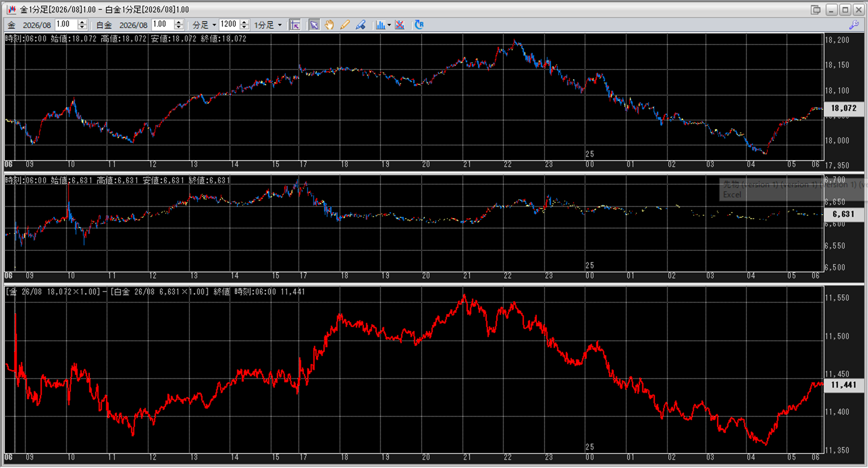Click the blue refresh reload icon

[x=419, y=25]
